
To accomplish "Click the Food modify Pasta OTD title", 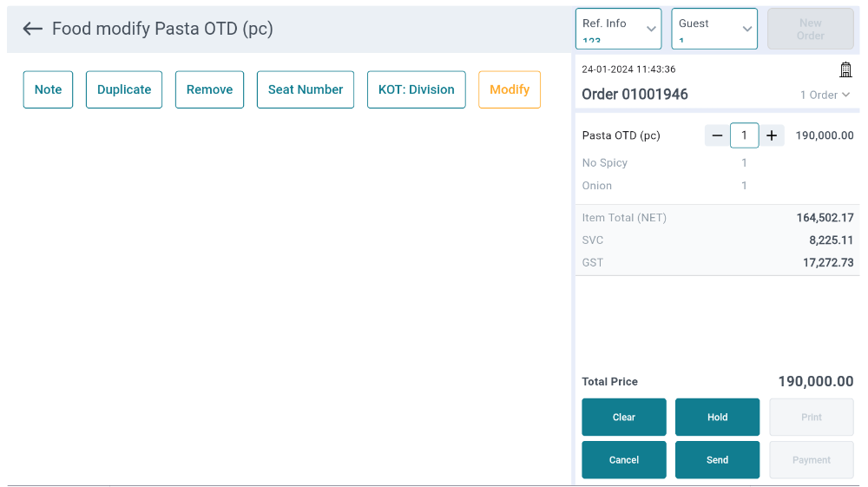I will coord(162,29).
